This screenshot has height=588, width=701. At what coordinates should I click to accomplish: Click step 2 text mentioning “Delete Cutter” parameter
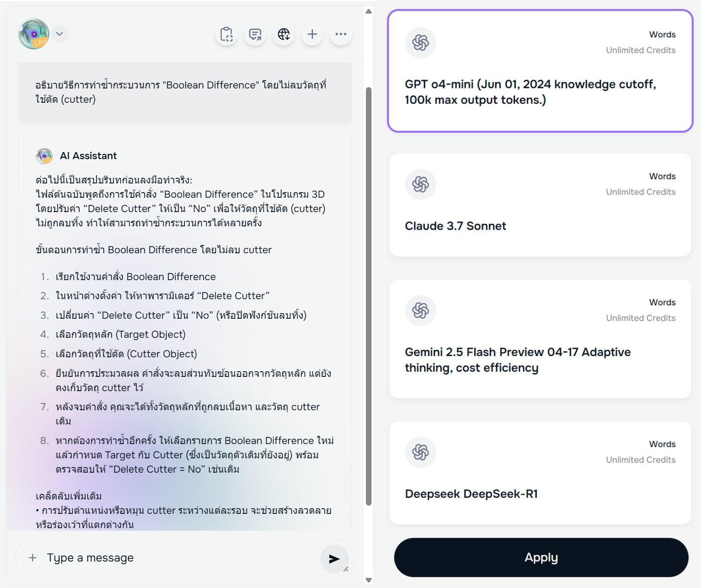click(x=163, y=296)
